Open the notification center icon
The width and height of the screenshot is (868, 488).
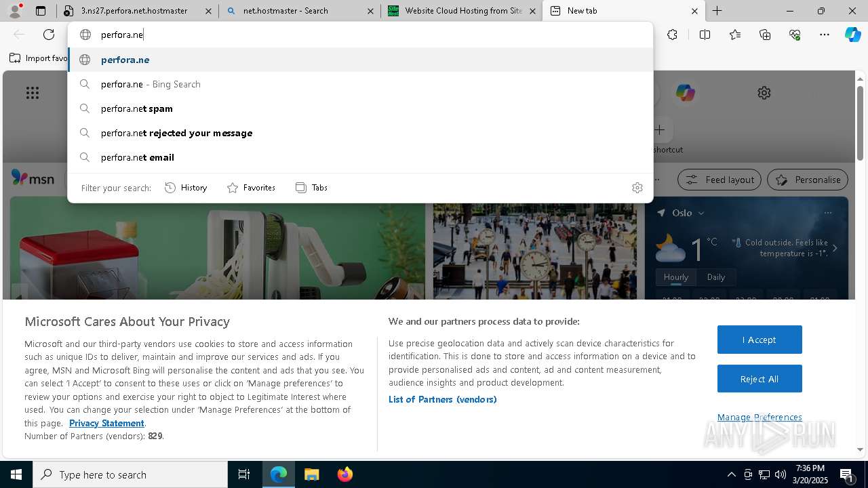pos(846,474)
